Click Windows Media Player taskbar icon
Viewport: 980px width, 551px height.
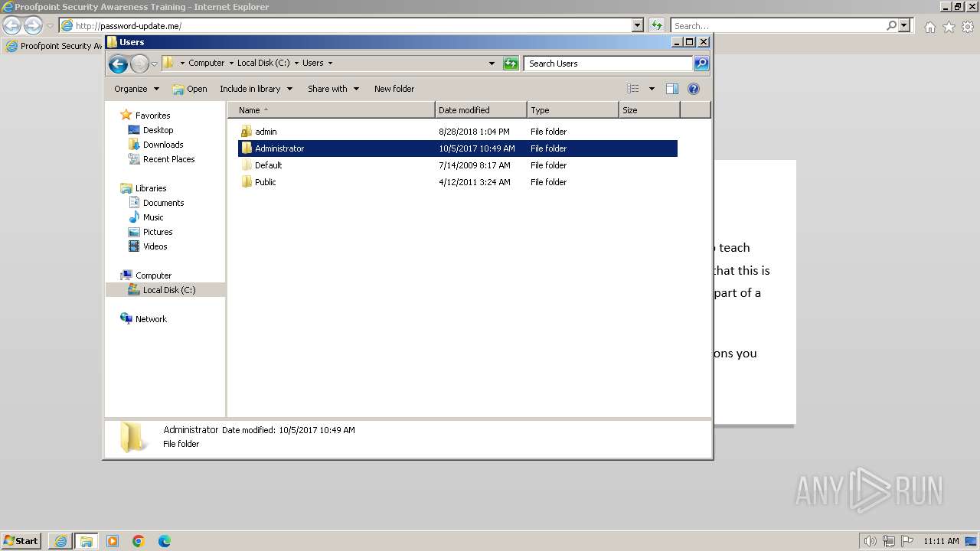tap(113, 541)
